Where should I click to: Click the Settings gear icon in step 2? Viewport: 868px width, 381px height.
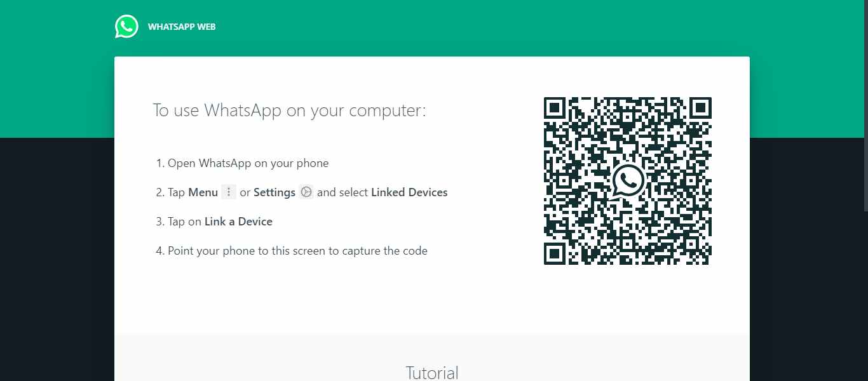(306, 192)
